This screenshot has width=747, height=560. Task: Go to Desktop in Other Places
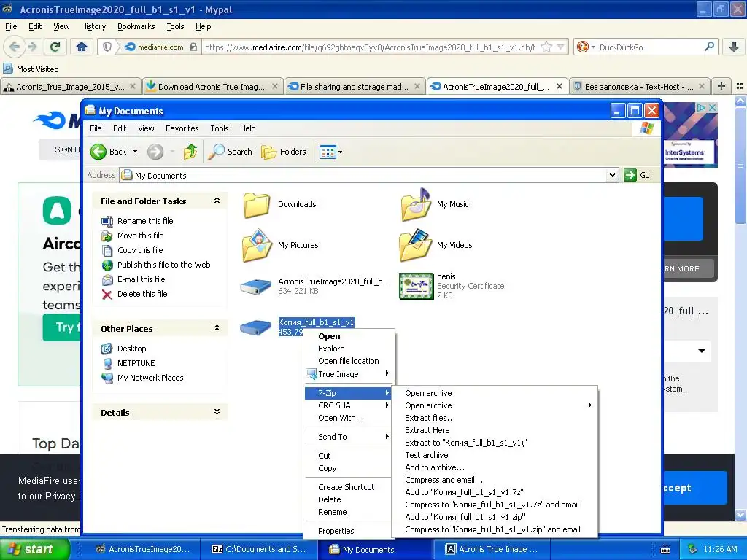(131, 349)
